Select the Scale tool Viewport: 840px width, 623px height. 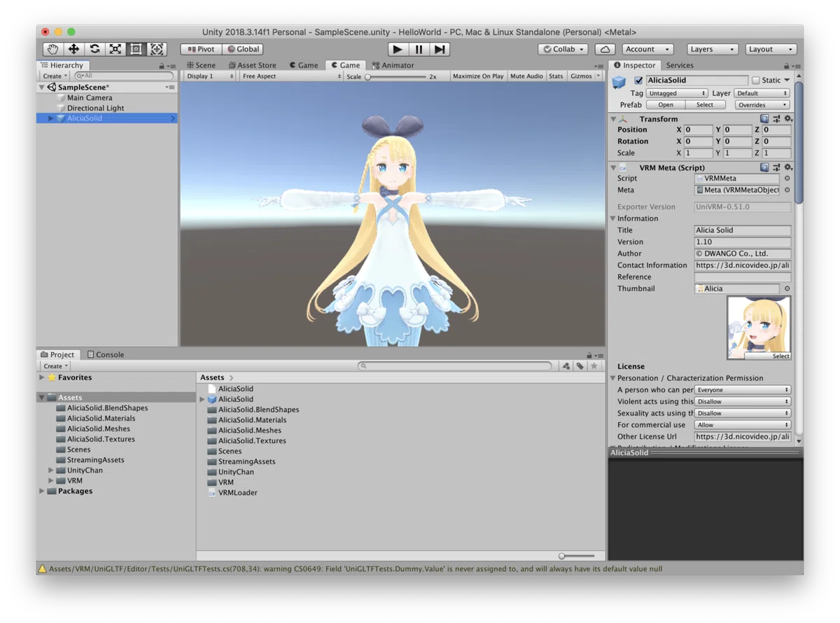[x=115, y=49]
